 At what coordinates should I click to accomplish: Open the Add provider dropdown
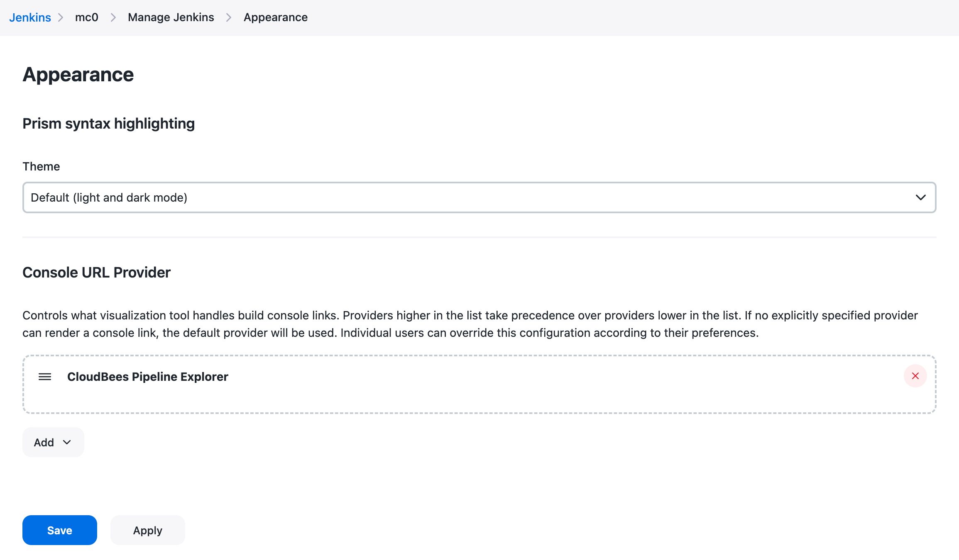coord(53,442)
